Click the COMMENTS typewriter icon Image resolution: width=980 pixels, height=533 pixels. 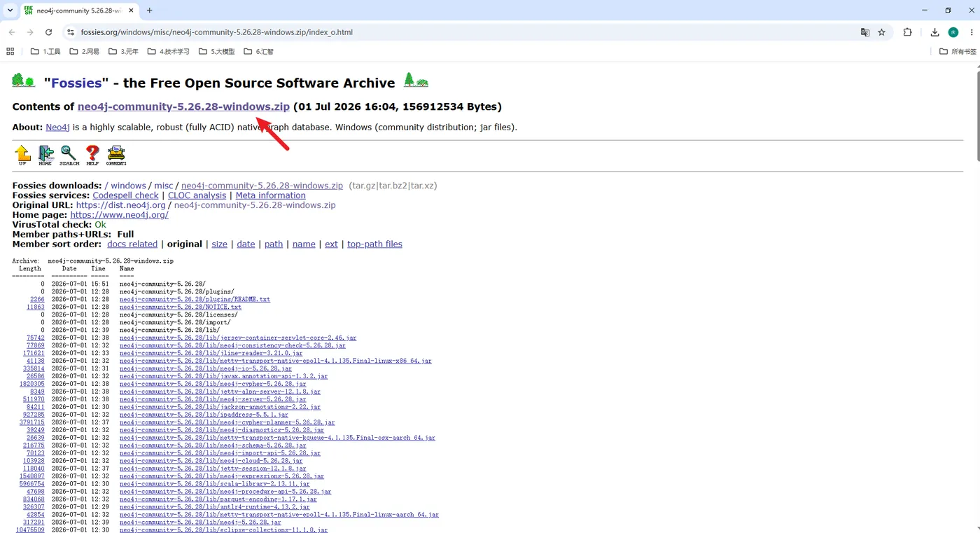(x=116, y=155)
